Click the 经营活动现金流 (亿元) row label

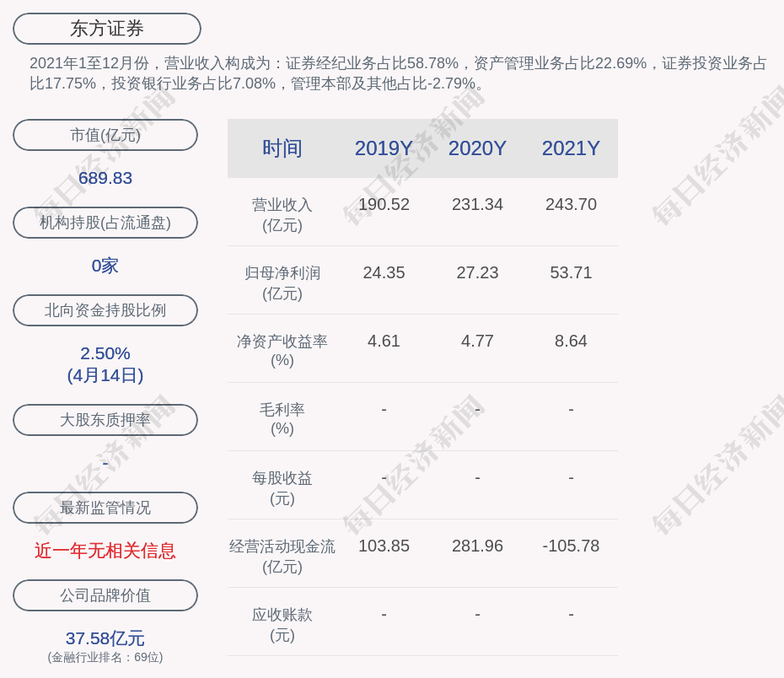tap(282, 557)
